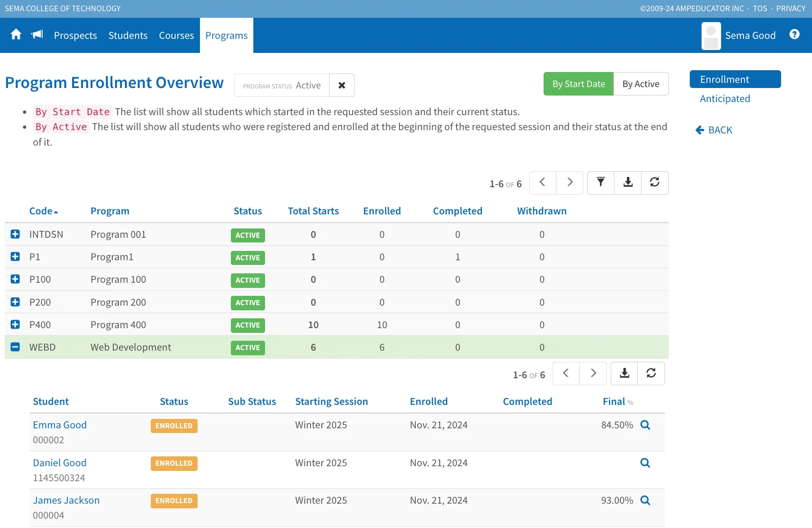Viewport: 812px width, 528px height.
Task: Expand the P400 program row
Action: point(15,324)
